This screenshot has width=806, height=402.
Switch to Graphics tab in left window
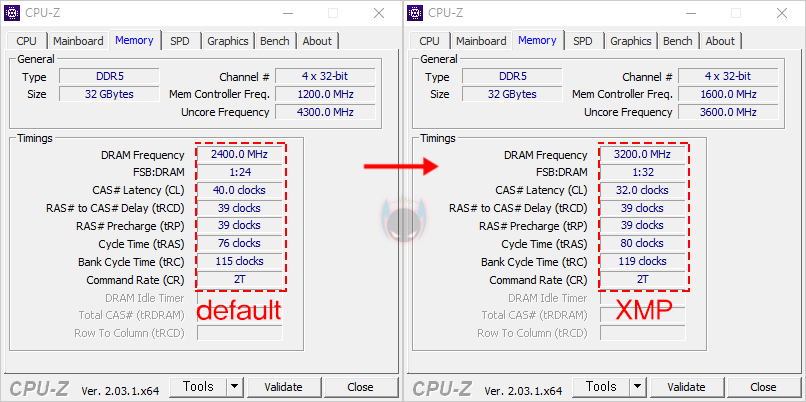click(228, 41)
